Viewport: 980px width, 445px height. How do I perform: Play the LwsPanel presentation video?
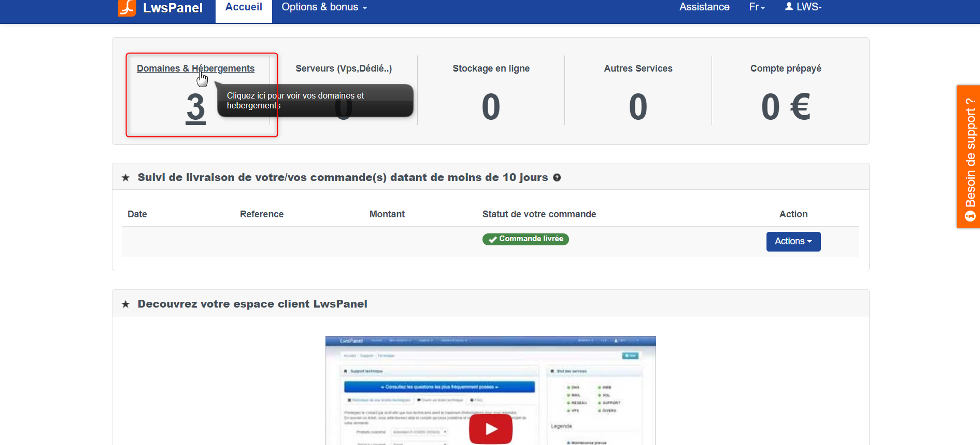(491, 428)
